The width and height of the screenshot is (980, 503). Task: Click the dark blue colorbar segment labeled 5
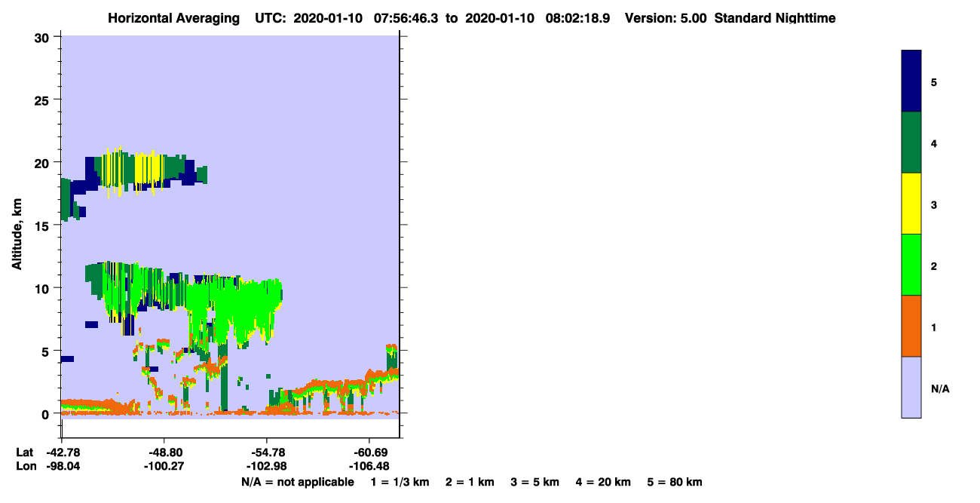[911, 81]
